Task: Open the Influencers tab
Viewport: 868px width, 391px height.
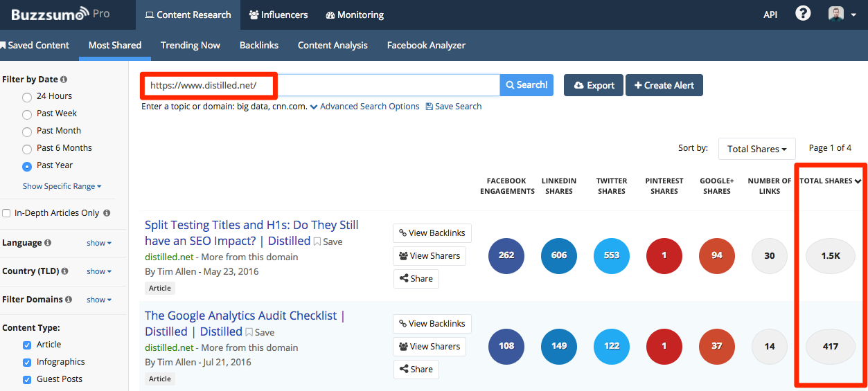Action: [x=278, y=15]
